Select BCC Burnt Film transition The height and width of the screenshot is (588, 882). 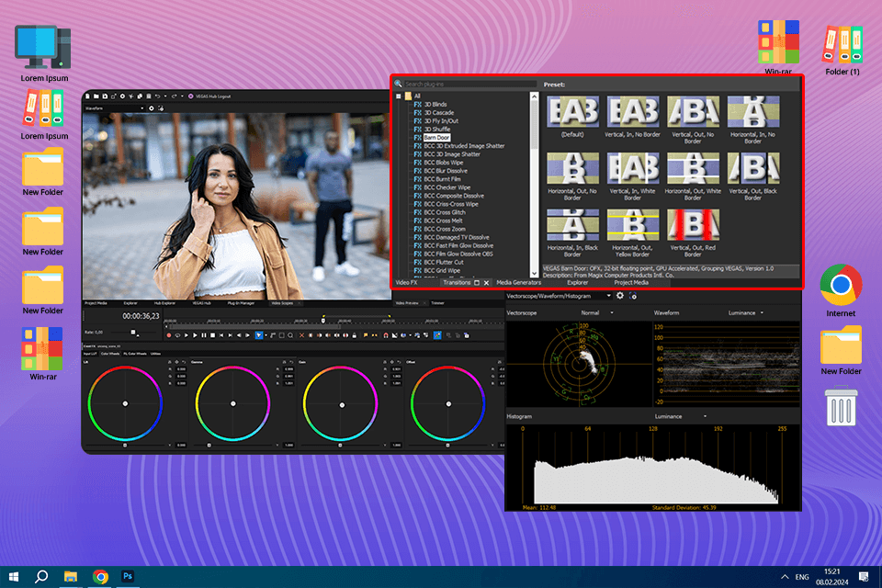point(442,179)
